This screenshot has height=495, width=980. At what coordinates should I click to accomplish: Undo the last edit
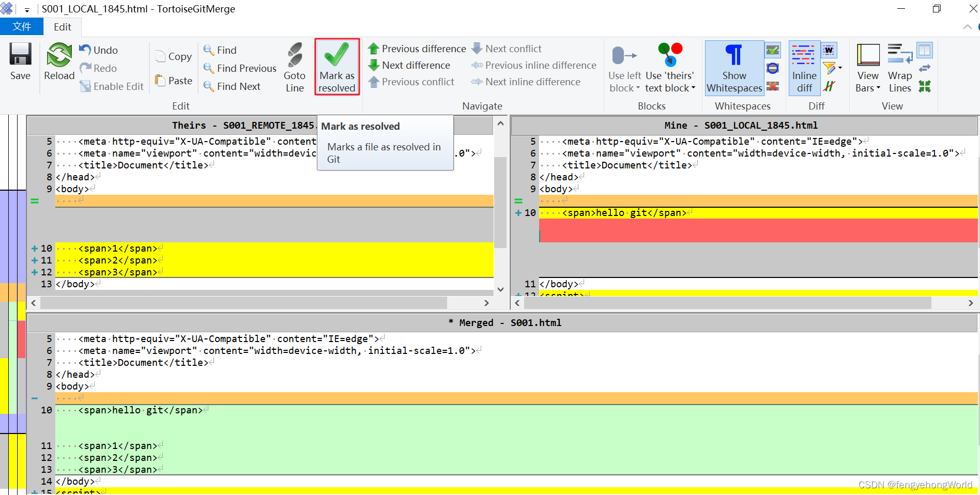(99, 50)
